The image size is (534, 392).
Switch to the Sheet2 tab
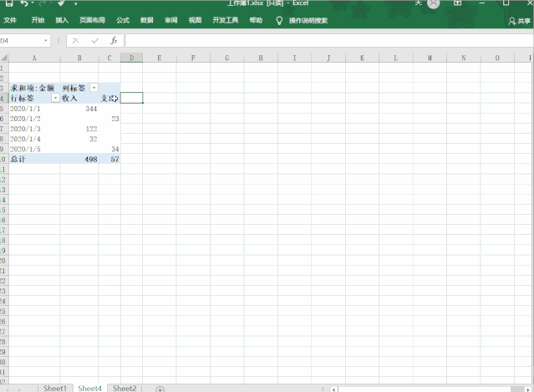125,389
